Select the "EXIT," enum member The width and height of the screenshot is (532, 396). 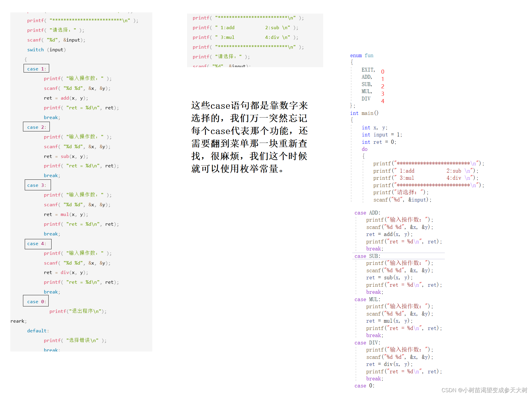click(x=368, y=70)
